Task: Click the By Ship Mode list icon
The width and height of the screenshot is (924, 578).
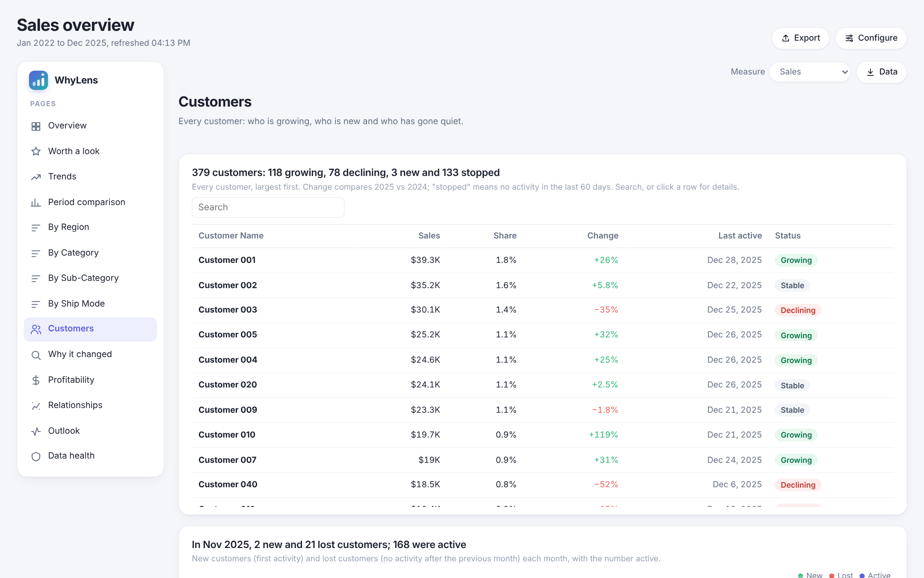Action: tap(36, 304)
